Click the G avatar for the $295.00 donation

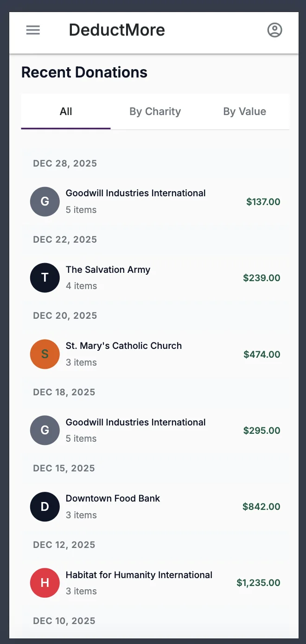tap(45, 431)
